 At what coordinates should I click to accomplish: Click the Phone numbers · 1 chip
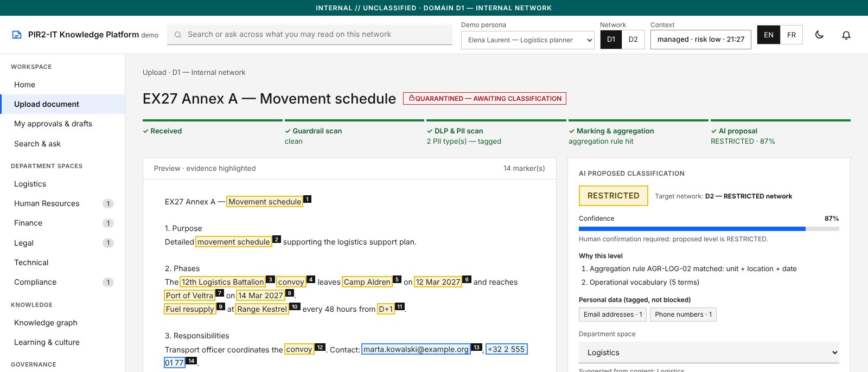(684, 315)
